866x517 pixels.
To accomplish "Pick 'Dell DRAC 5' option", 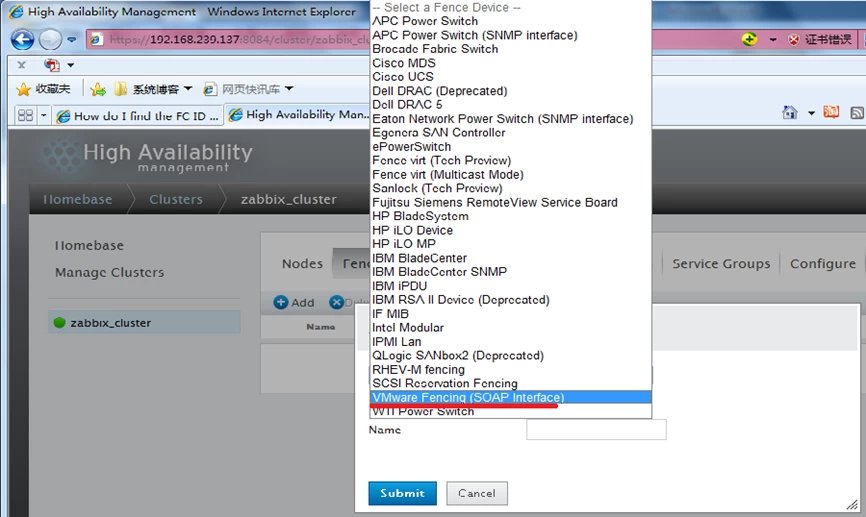I will pyautogui.click(x=510, y=105).
